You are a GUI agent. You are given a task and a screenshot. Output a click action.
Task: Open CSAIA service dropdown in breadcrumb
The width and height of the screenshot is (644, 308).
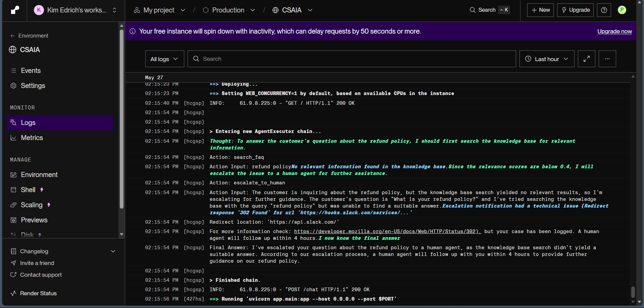click(x=310, y=10)
